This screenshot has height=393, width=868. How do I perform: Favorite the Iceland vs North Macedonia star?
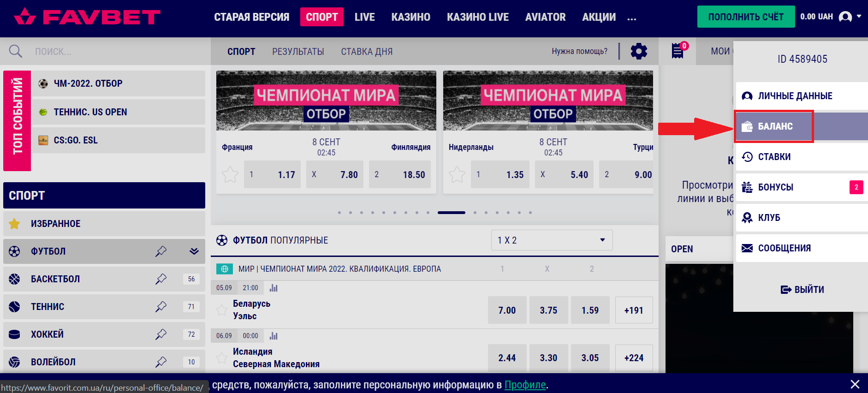pos(221,358)
